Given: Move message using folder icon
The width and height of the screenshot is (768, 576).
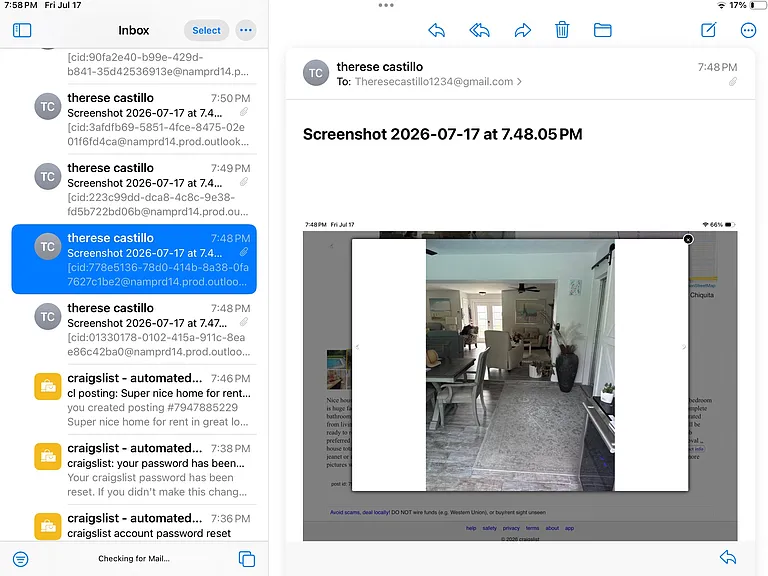Looking at the screenshot, I should tap(602, 30).
